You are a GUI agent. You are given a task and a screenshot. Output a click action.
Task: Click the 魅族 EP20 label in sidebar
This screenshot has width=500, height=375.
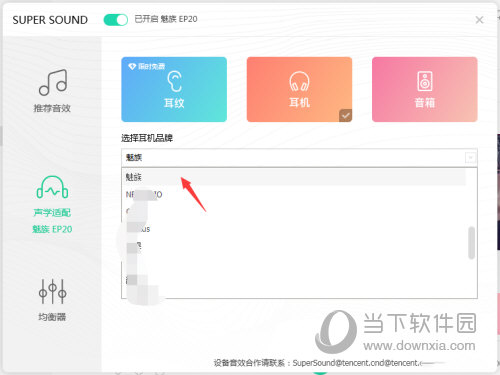(52, 229)
